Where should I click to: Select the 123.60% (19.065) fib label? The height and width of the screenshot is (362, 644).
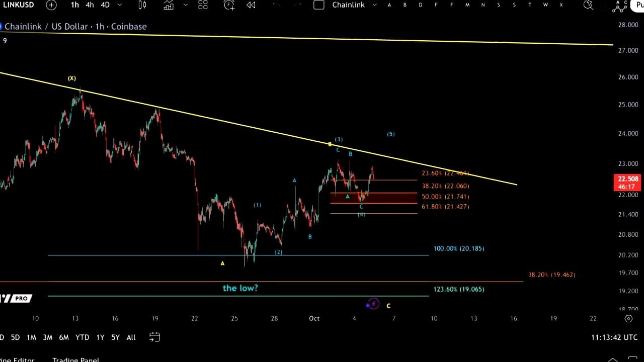click(x=459, y=289)
